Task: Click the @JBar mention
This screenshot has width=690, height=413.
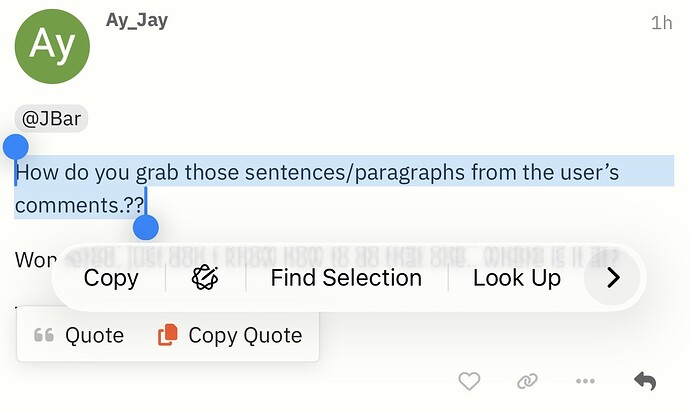Action: coord(51,119)
